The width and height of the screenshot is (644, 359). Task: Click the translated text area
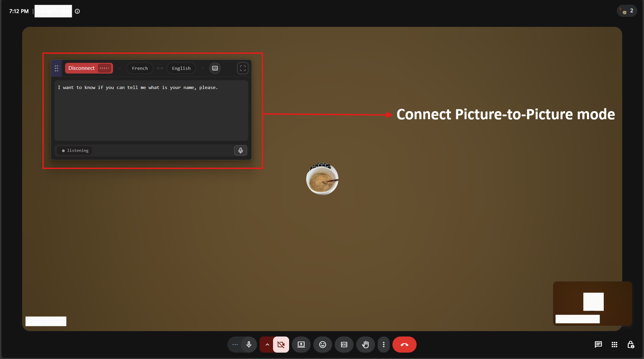coord(151,110)
